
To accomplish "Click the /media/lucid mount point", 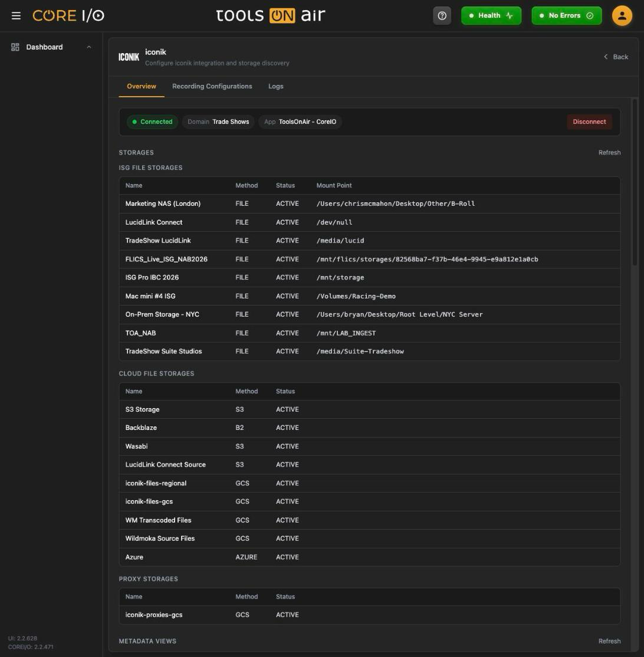I will tap(340, 241).
